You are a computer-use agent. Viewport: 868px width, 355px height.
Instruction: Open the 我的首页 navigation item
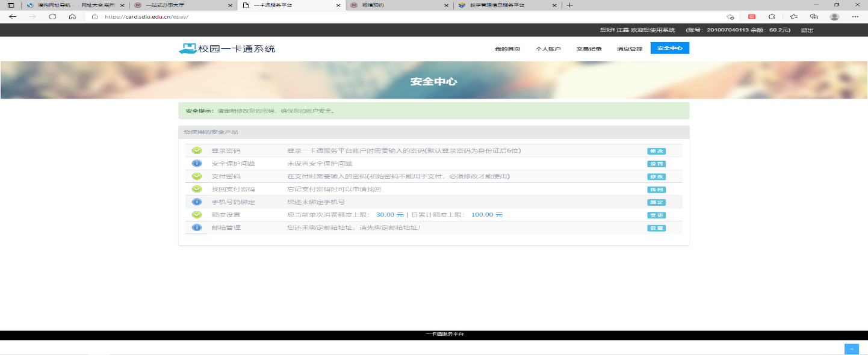click(x=507, y=49)
